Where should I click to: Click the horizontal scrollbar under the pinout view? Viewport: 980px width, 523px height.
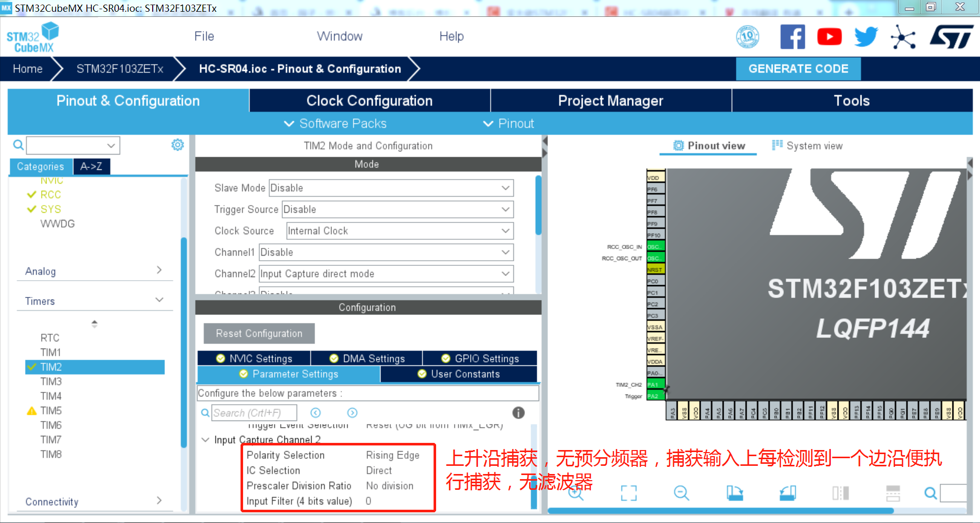coord(721,511)
